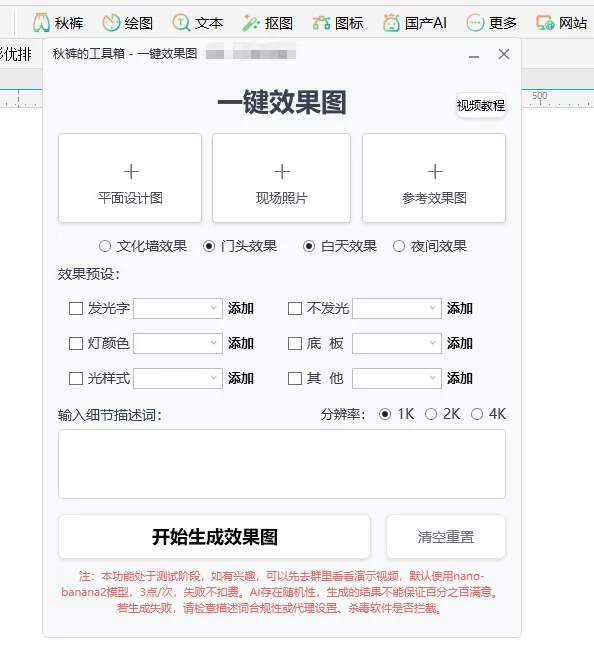
Task: Focus the 细节描述词 text area
Action: point(282,464)
